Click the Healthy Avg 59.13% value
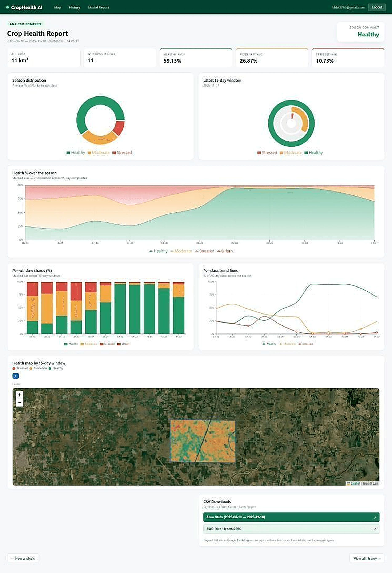Image resolution: width=392 pixels, height=573 pixels. click(172, 61)
